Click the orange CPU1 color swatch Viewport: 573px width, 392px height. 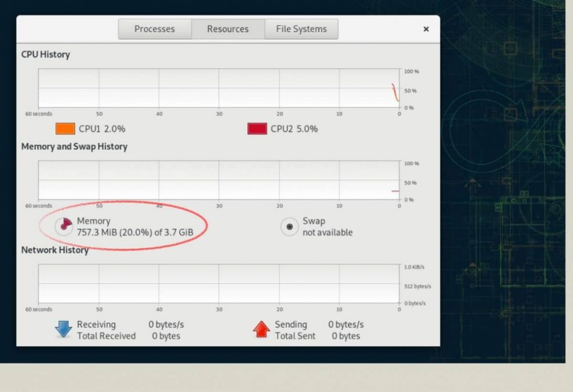click(65, 129)
